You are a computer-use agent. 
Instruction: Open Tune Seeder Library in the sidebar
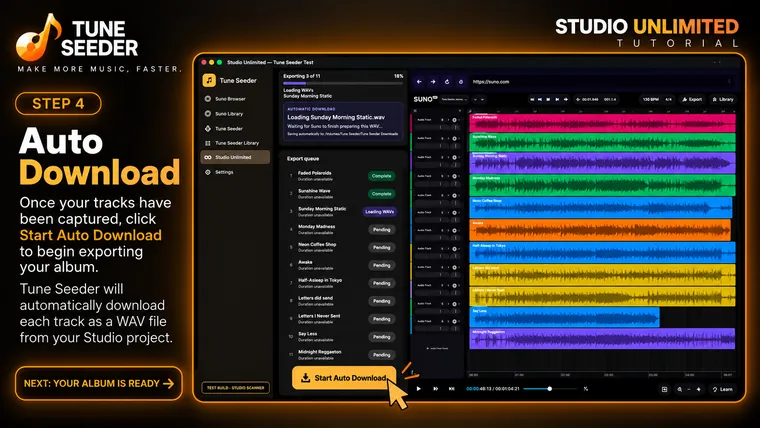(x=235, y=143)
